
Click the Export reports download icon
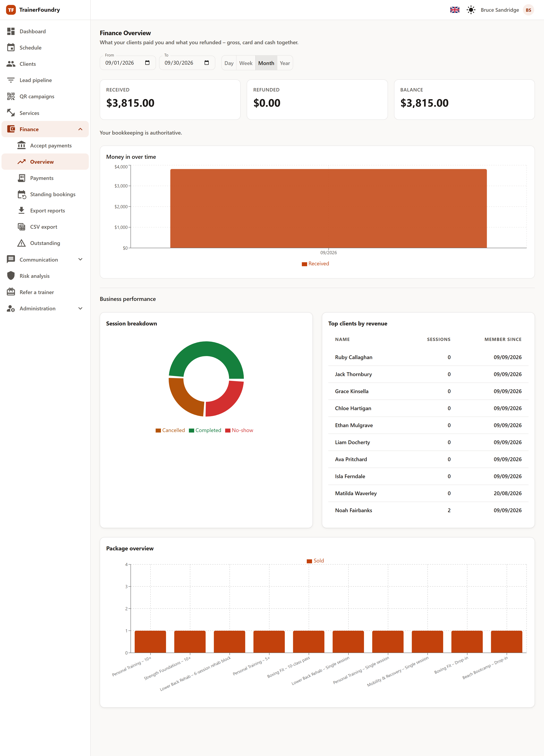point(22,210)
